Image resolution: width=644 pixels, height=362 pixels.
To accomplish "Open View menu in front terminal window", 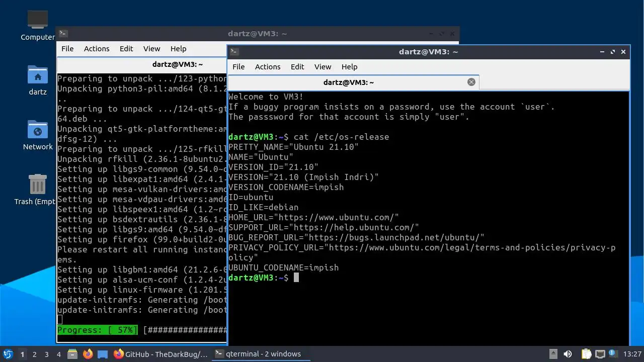I will pos(323,67).
